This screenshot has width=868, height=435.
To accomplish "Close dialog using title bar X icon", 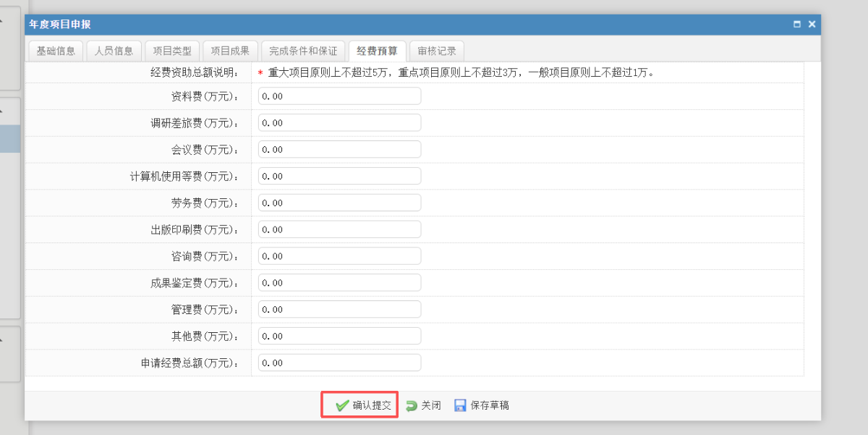I will (812, 25).
